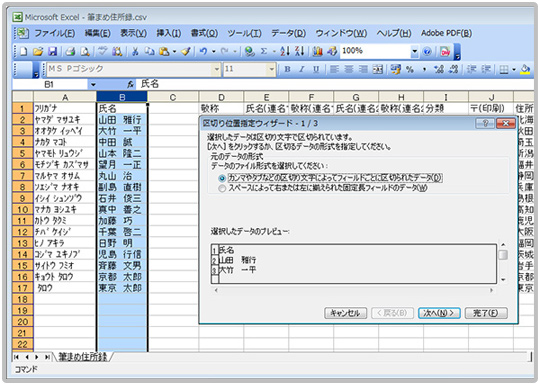Viewport: 540px width, 385px height.
Task: Click the AutoSum sigma icon
Action: pos(264,52)
